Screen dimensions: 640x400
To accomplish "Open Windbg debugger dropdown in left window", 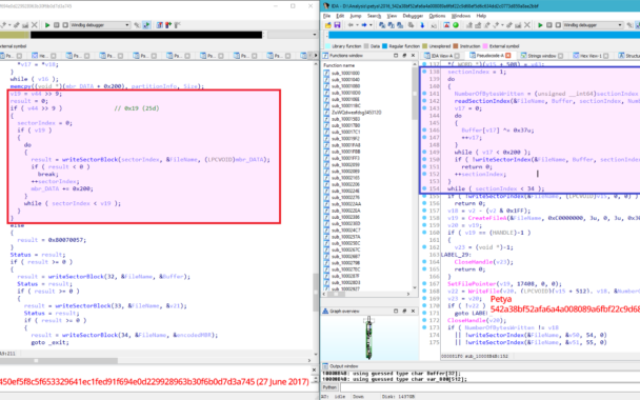I will click(x=100, y=25).
